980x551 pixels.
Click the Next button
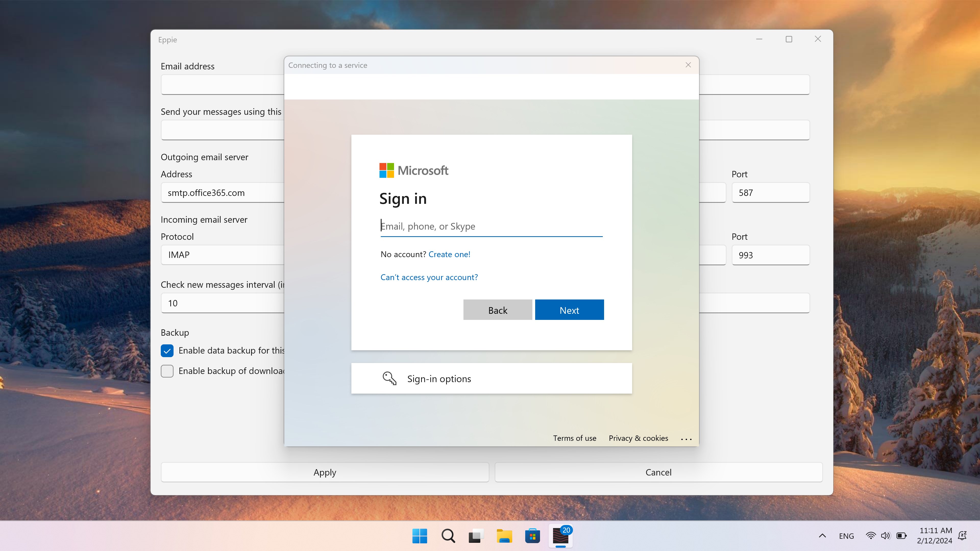(x=569, y=310)
